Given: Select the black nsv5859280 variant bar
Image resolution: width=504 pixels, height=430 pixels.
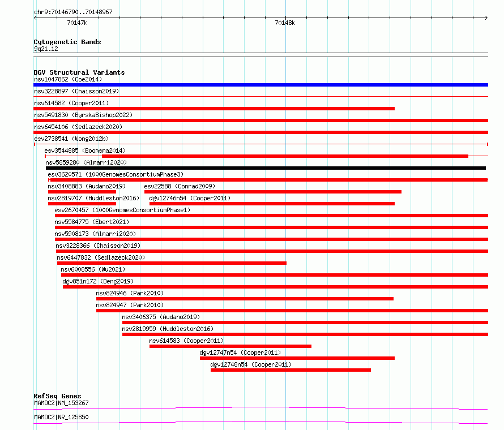Looking at the screenshot, I should [266, 168].
